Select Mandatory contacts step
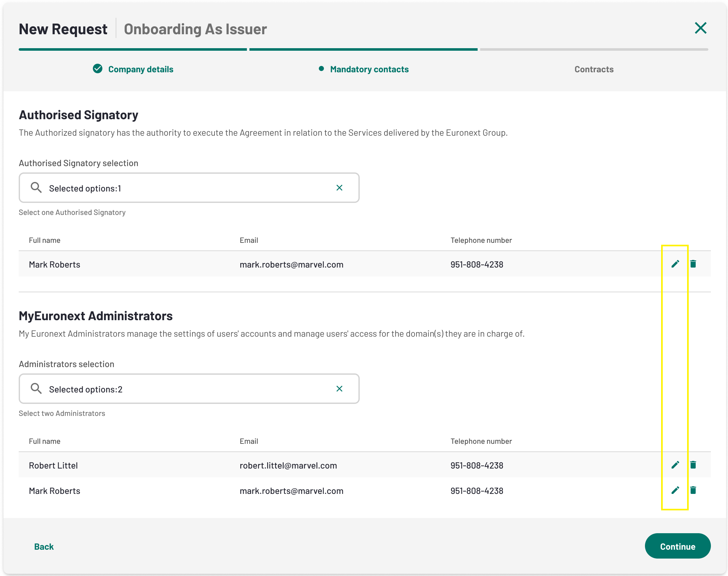The height and width of the screenshot is (576, 728). [x=369, y=69]
